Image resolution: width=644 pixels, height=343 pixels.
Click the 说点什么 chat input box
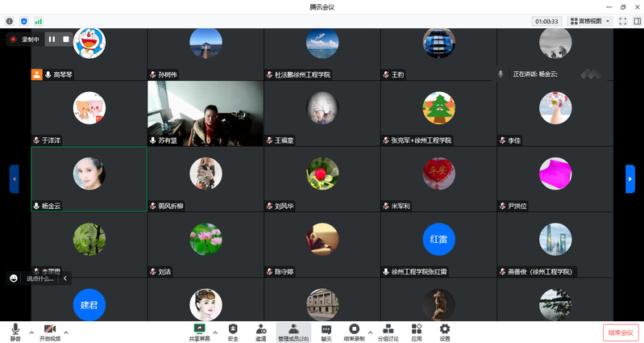click(40, 278)
